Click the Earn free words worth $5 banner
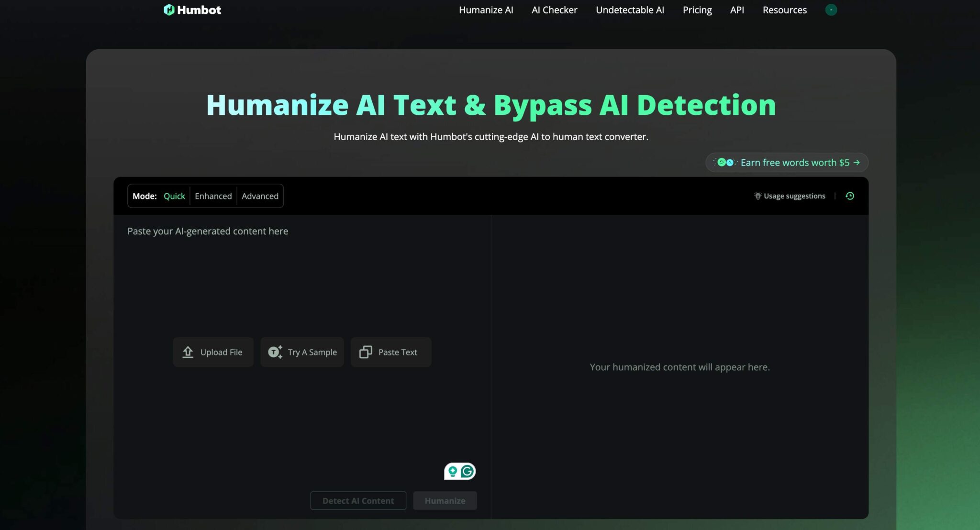 [786, 162]
